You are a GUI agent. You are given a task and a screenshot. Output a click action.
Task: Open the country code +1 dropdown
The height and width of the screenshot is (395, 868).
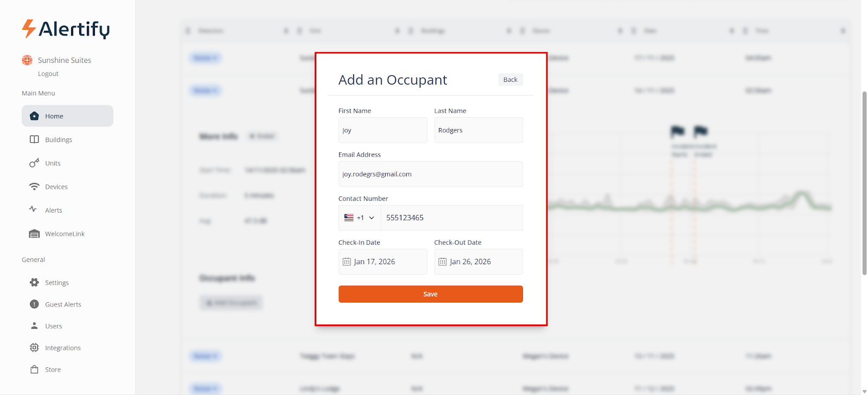pyautogui.click(x=360, y=218)
